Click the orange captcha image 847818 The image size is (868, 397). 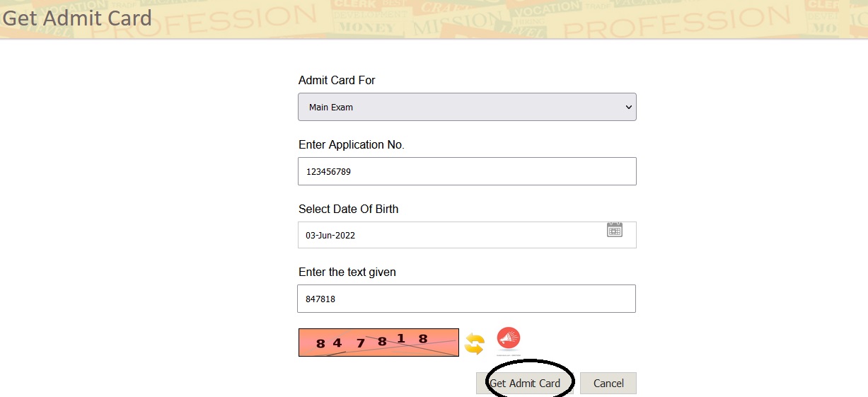[378, 343]
